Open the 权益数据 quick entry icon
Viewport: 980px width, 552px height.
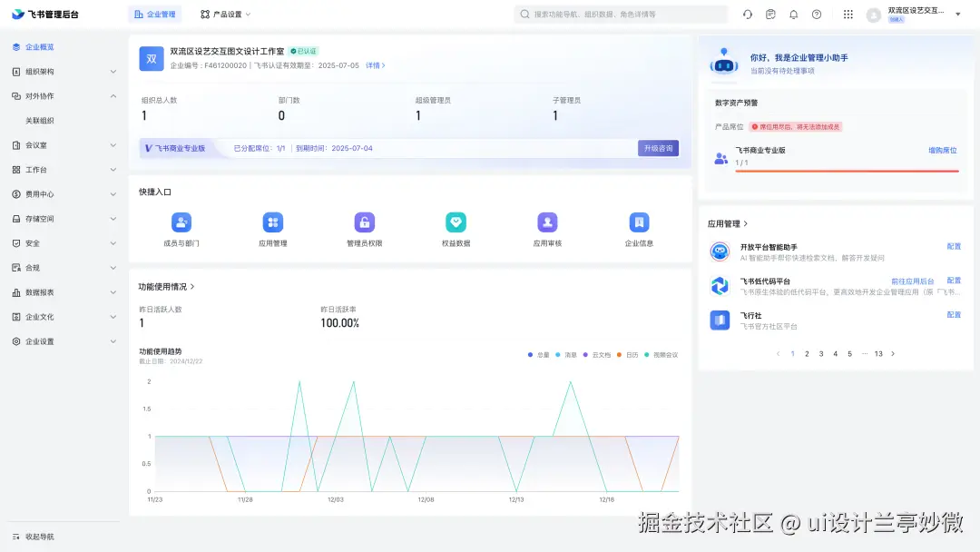[456, 222]
